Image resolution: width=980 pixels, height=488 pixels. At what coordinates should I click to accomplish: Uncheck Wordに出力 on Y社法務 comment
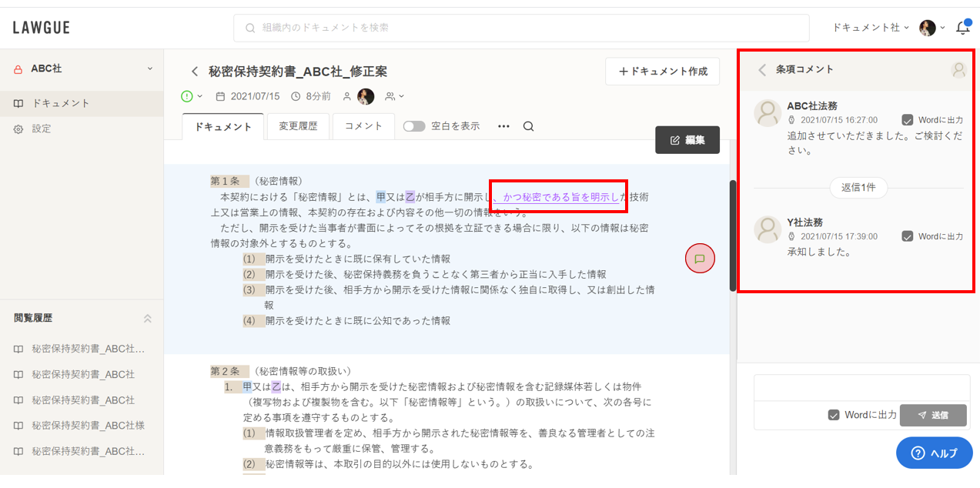point(908,236)
